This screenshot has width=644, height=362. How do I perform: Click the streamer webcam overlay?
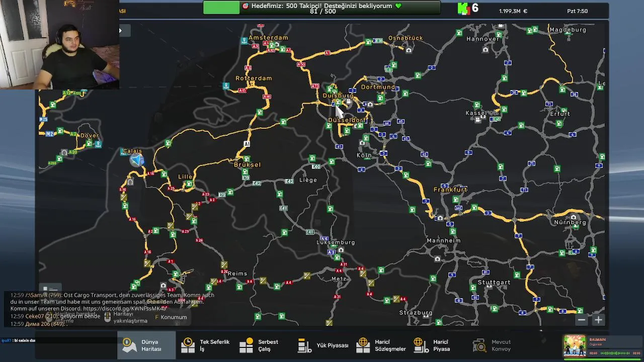point(59,45)
